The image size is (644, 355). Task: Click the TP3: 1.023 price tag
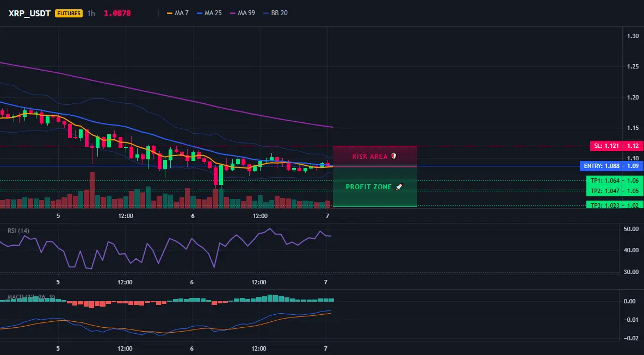pyautogui.click(x=605, y=205)
